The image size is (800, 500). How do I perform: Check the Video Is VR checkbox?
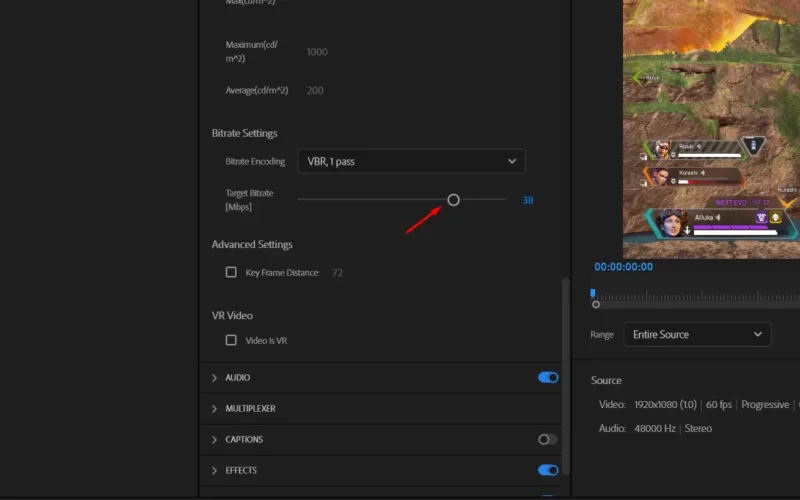(x=231, y=340)
